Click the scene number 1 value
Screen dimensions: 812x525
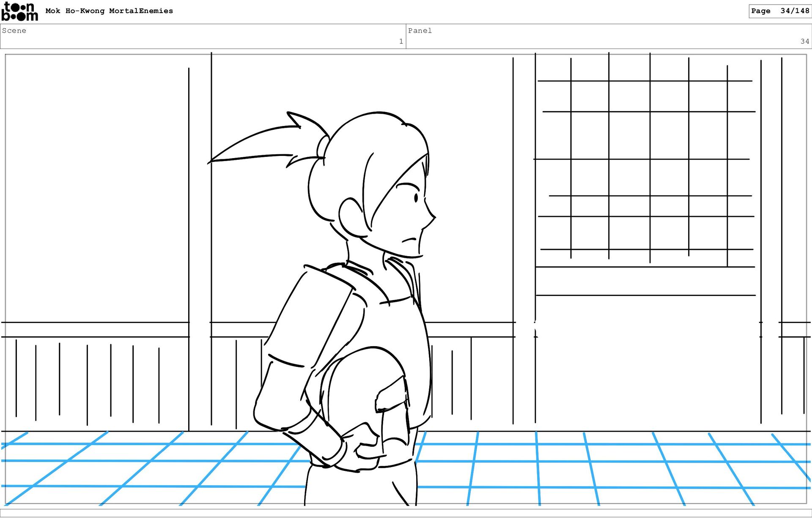coord(401,41)
